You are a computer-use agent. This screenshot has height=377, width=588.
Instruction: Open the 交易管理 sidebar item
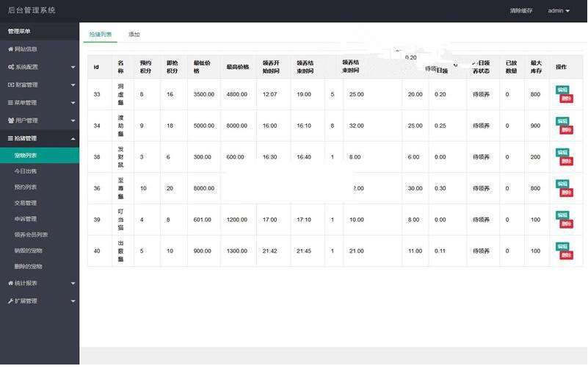pyautogui.click(x=40, y=203)
